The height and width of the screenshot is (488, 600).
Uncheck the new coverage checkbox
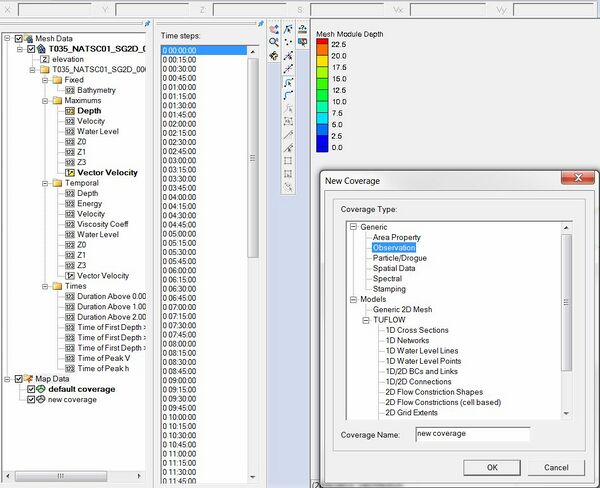31,400
